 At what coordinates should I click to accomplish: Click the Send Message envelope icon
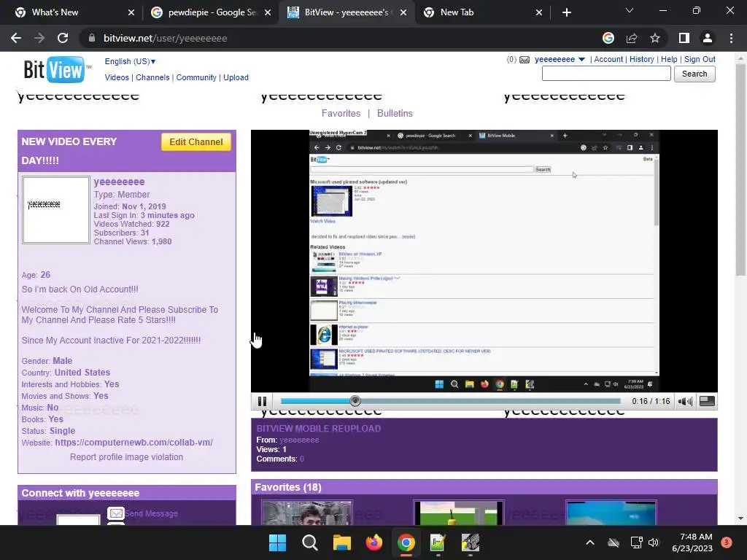coord(116,513)
